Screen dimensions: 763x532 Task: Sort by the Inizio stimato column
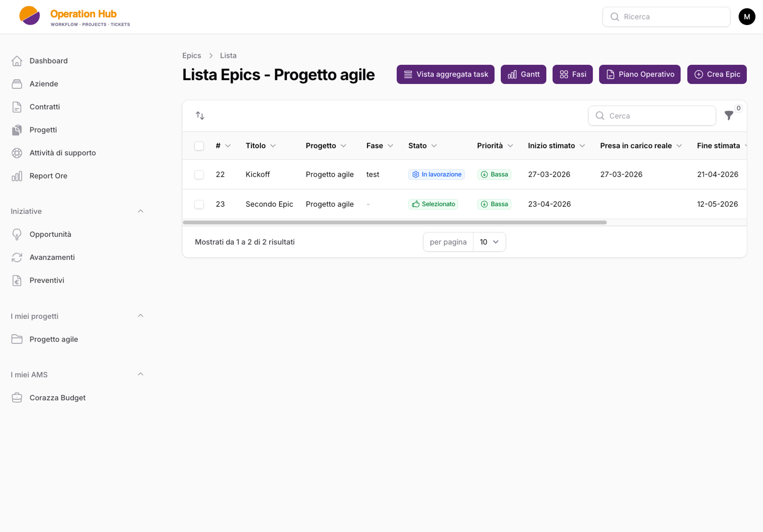point(557,146)
